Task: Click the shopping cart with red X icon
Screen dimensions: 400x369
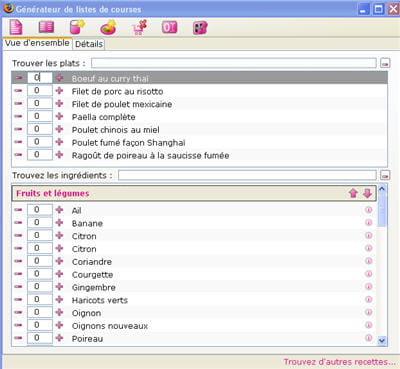Action: coord(139,27)
